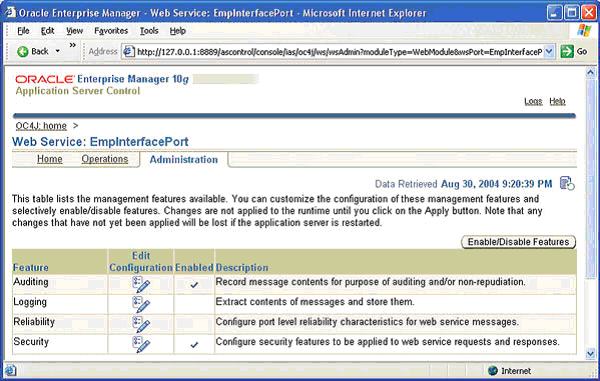The height and width of the screenshot is (381, 600).
Task: Edit the Reliability configuration pencil icon
Action: tap(141, 324)
